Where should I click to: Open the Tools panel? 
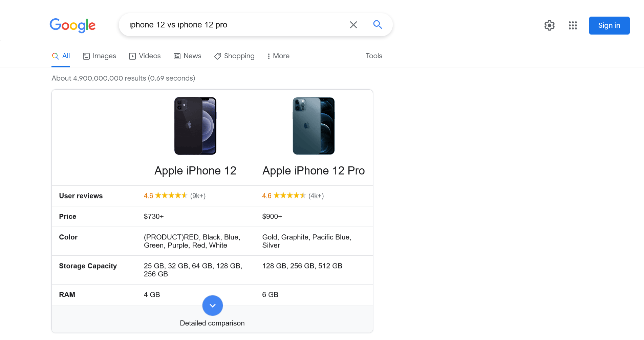coord(374,56)
